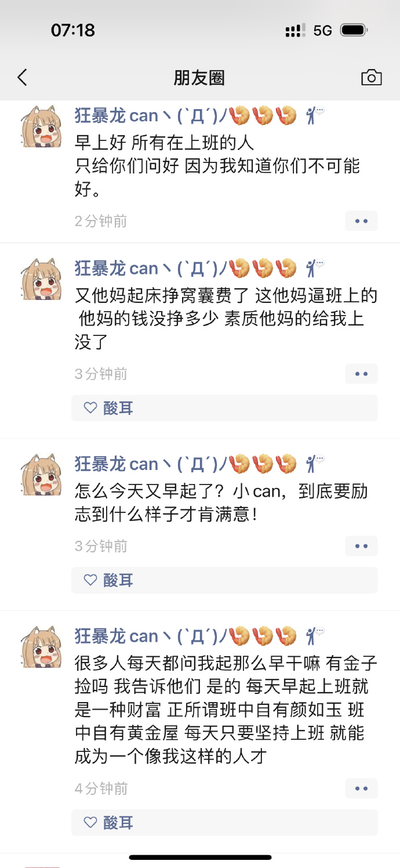
Task: Open the two-dot menu on the 4分钟前 post
Action: [x=361, y=789]
